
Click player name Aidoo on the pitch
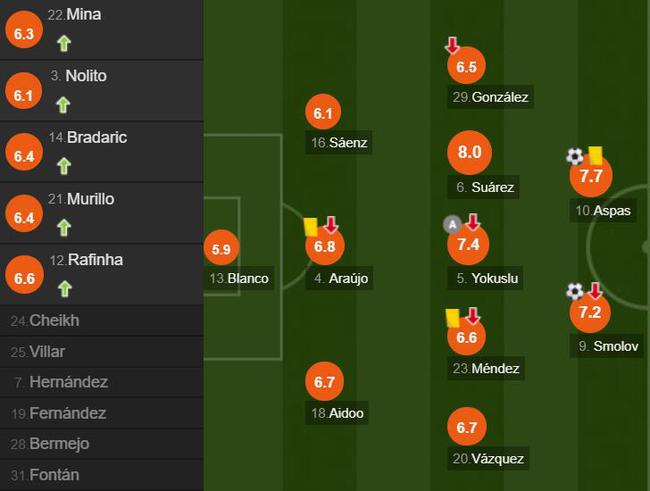tap(338, 413)
